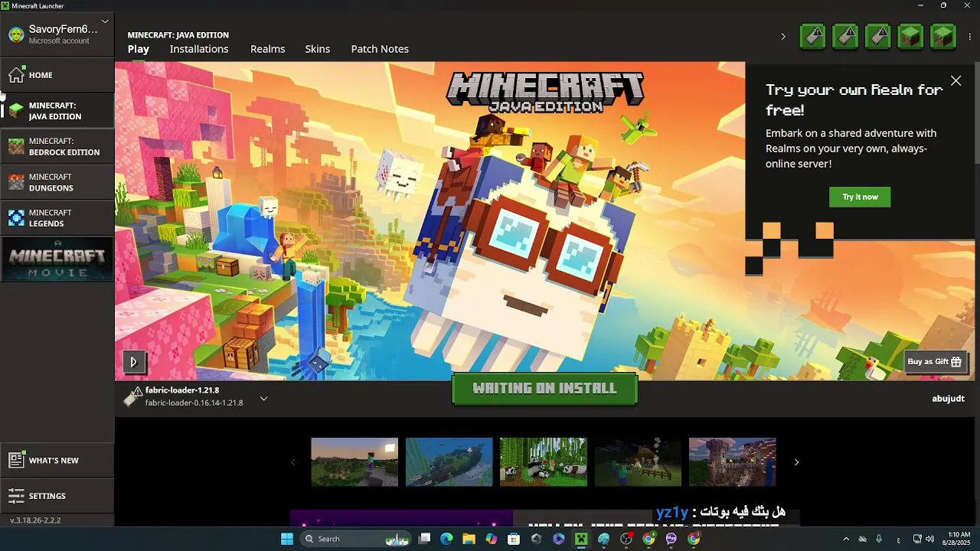Open Microsoft Store from the taskbar
Screen dimensions: 980x551
point(514,539)
